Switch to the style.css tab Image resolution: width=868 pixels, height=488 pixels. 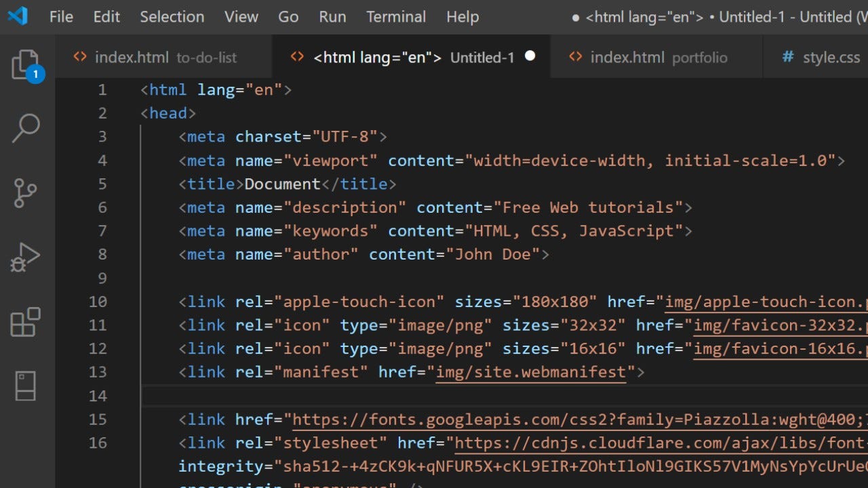(x=831, y=57)
